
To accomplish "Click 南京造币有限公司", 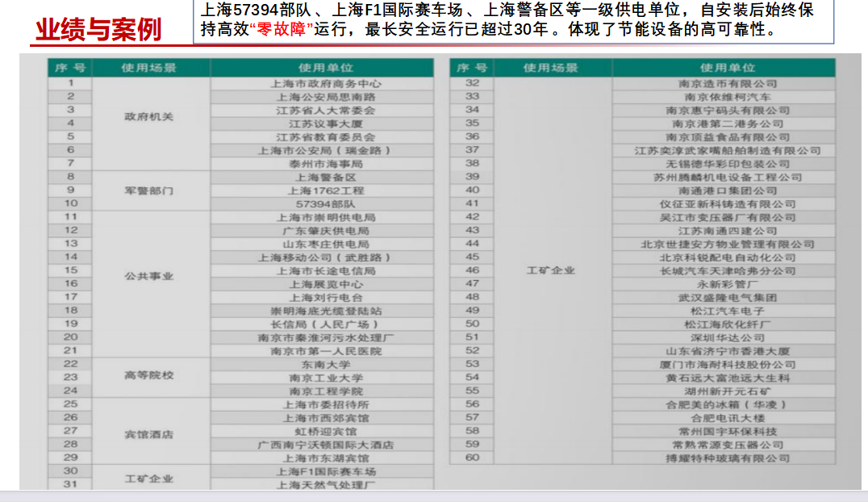I will point(728,84).
